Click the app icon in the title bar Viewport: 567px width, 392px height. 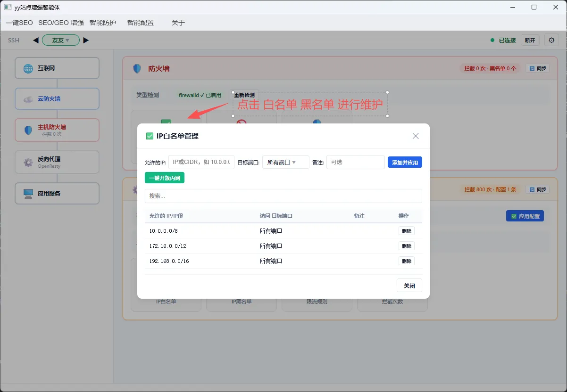pyautogui.click(x=8, y=7)
